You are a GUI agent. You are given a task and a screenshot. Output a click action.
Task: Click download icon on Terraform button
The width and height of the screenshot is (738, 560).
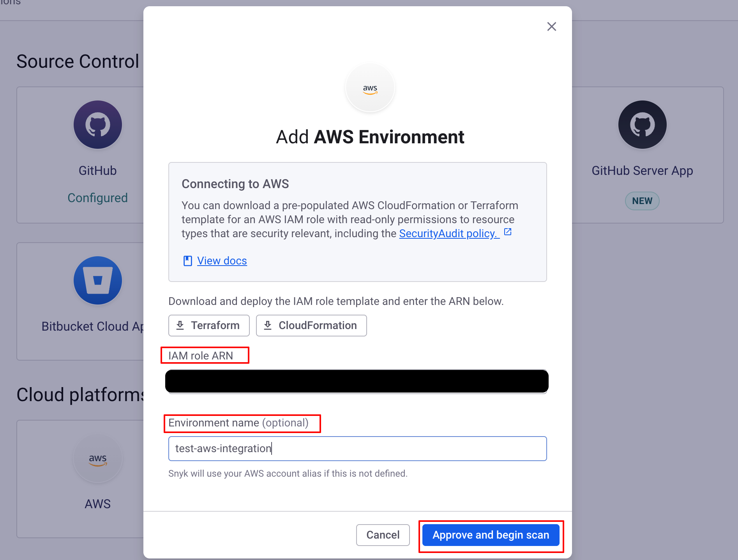(180, 325)
